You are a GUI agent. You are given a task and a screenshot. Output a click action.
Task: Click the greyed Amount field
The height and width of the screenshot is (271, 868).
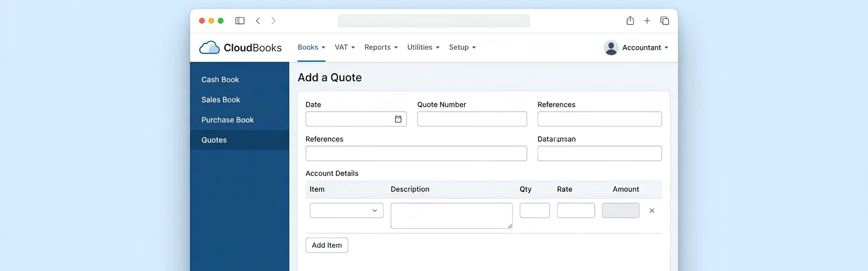(621, 210)
